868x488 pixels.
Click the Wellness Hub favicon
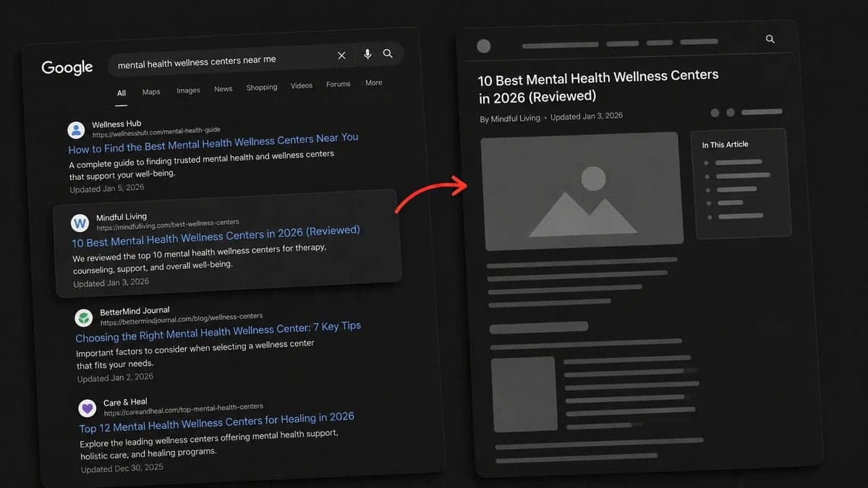click(76, 130)
